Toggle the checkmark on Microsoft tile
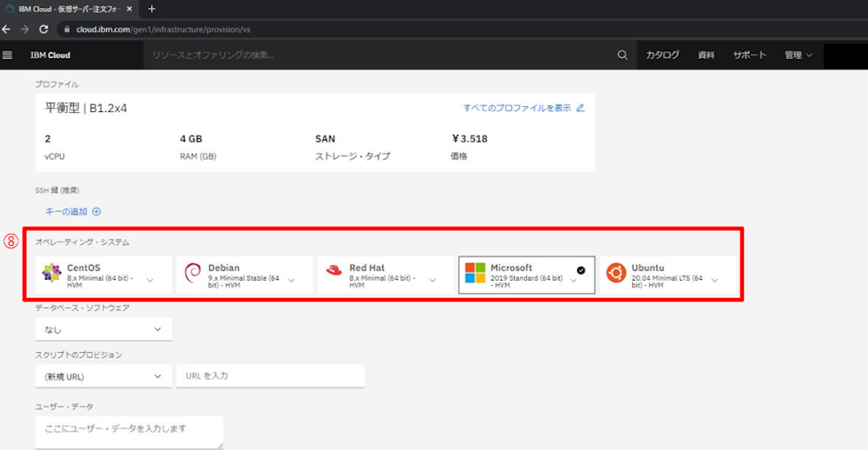The height and width of the screenshot is (450, 868). click(581, 269)
